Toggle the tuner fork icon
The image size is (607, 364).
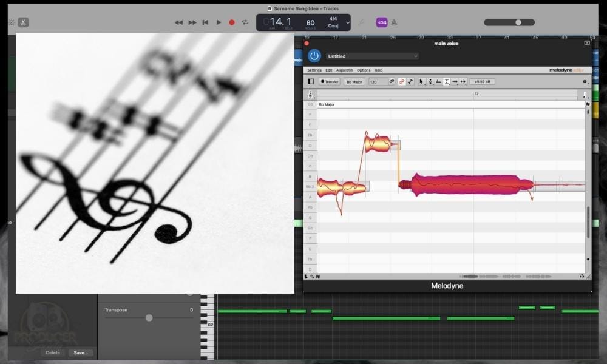pos(361,22)
